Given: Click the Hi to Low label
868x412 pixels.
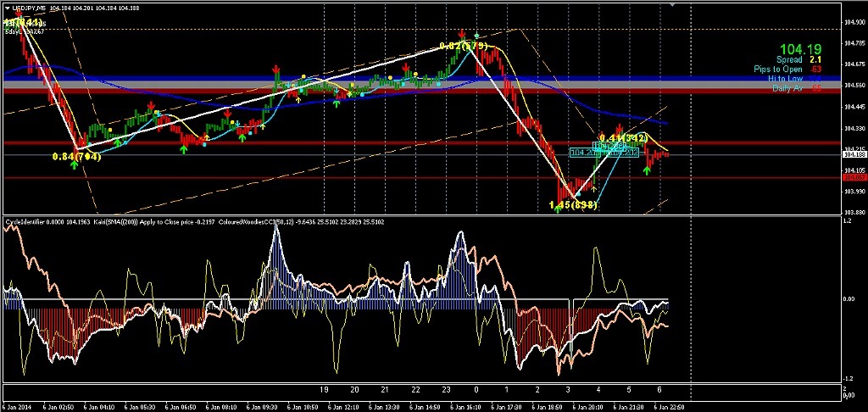Looking at the screenshot, I should click(x=785, y=79).
